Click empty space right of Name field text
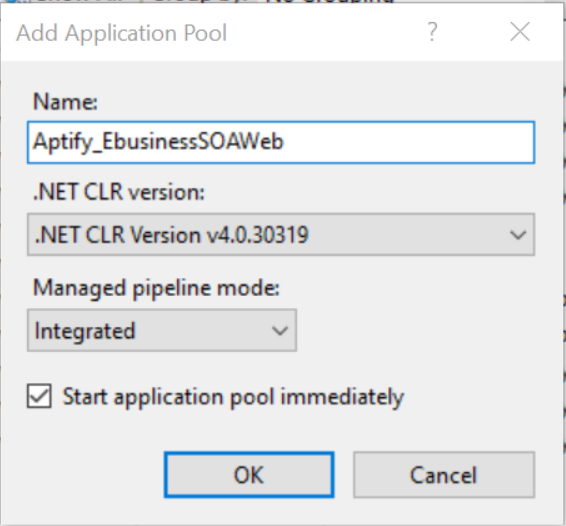Screen dimensions: 566x526 [408, 142]
